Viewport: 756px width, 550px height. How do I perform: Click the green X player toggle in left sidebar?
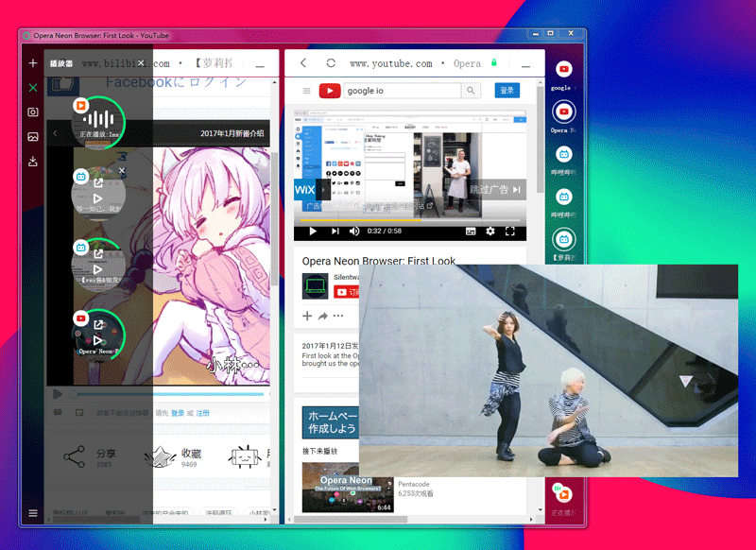33,88
